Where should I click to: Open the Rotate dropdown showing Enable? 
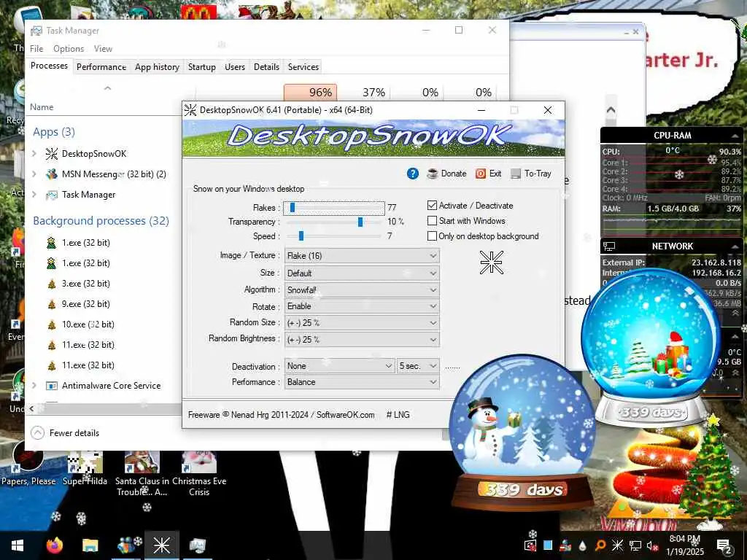362,306
